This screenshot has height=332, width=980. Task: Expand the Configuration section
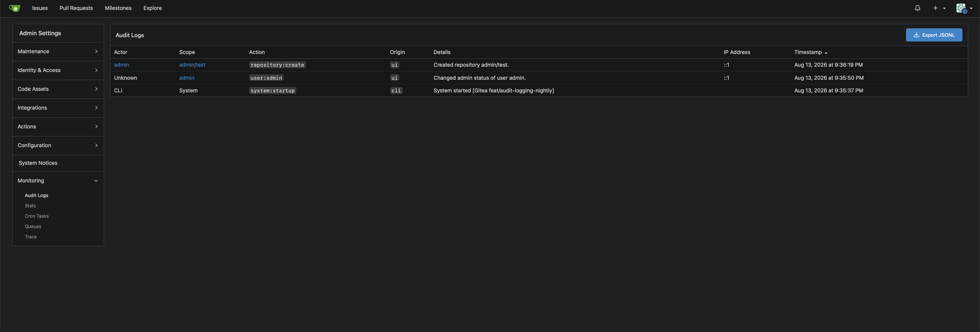(x=58, y=145)
